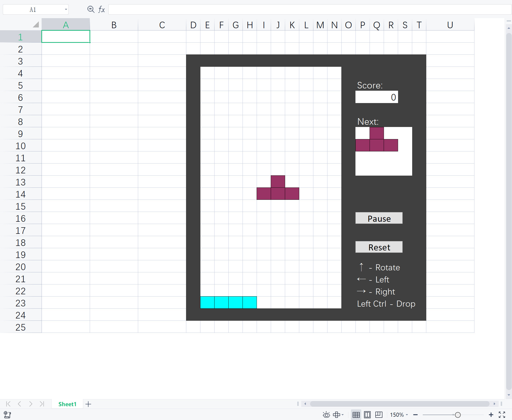Go to the previous sheet arrow

click(19, 404)
